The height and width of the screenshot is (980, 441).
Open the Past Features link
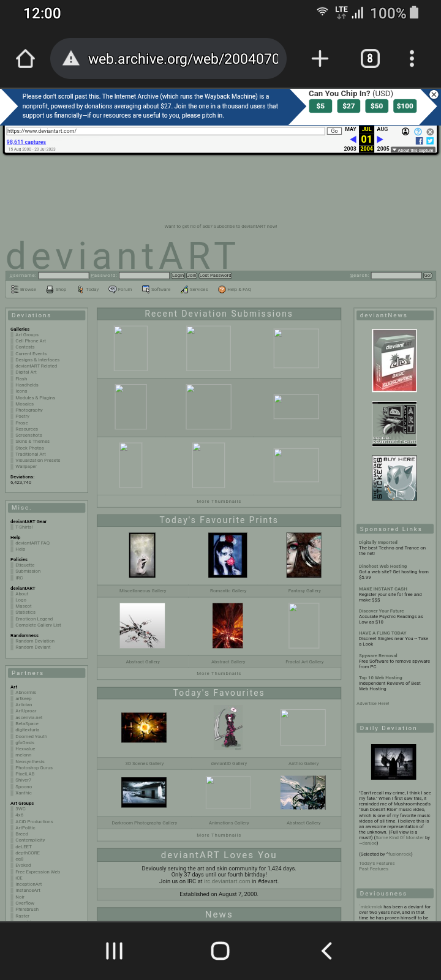click(374, 869)
